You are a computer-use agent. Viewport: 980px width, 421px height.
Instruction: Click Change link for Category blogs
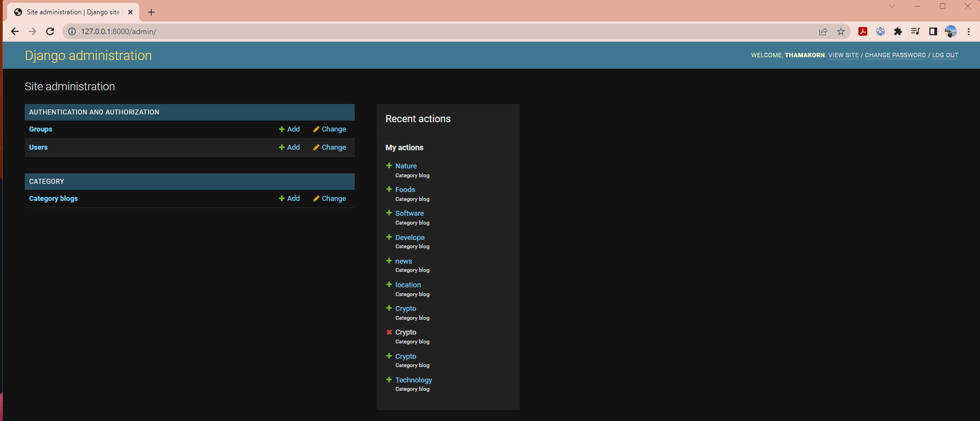click(329, 199)
